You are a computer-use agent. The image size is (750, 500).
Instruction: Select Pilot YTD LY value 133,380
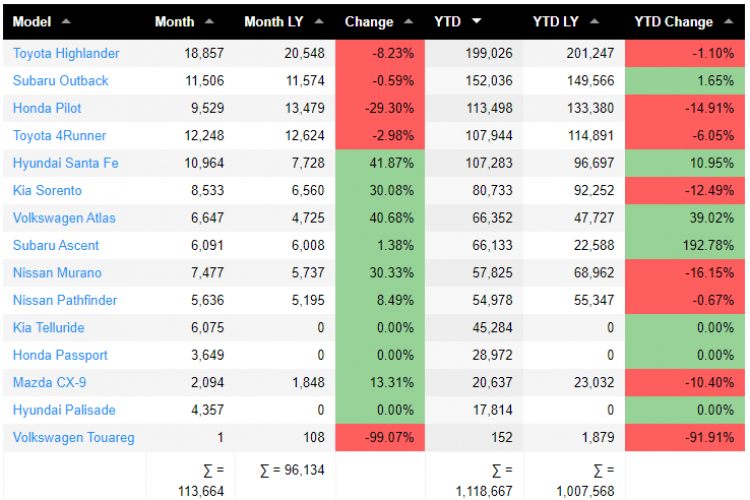pyautogui.click(x=590, y=108)
